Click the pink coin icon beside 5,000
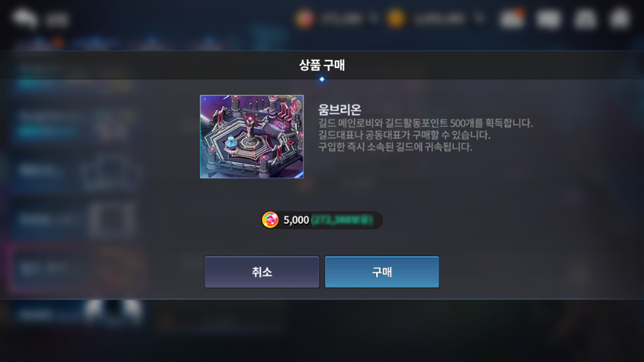Image resolution: width=644 pixels, height=362 pixels. pos(270,220)
